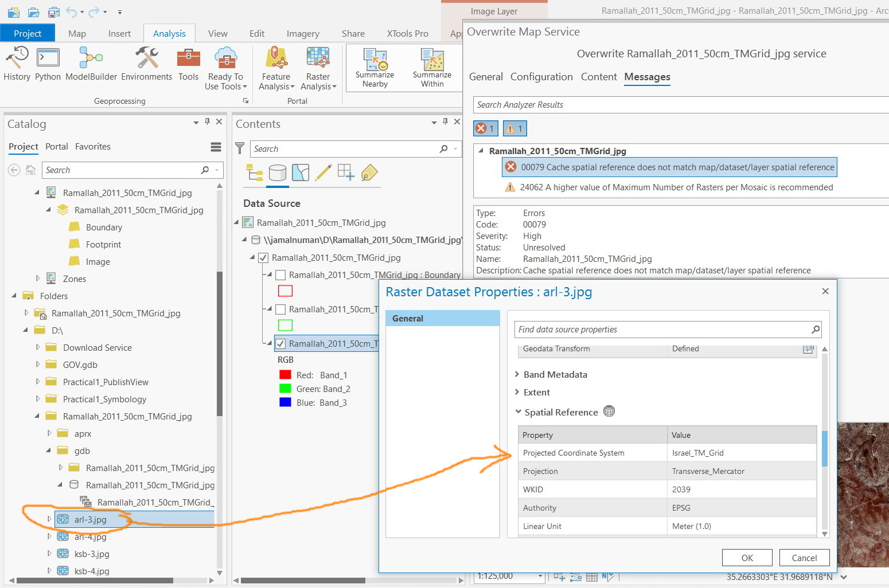Screen dimensions: 889x588
Task: Click the red Boundary symbol swatch
Action: [x=285, y=291]
